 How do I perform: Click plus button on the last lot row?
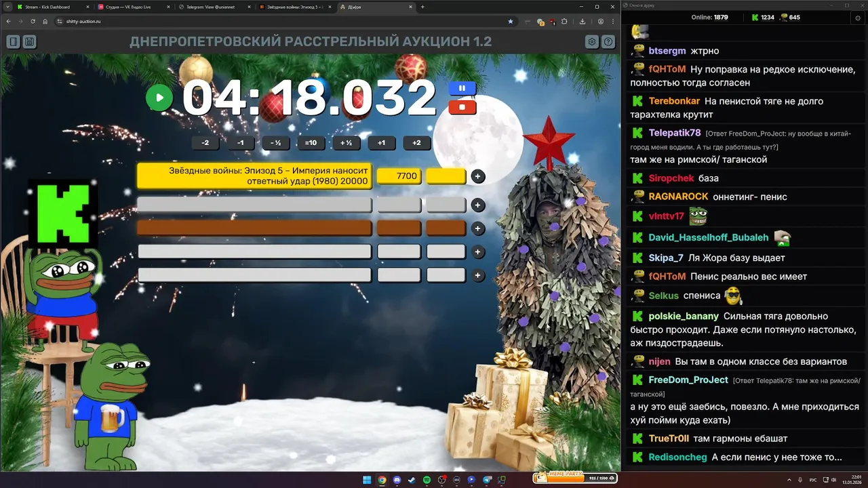pyautogui.click(x=478, y=276)
